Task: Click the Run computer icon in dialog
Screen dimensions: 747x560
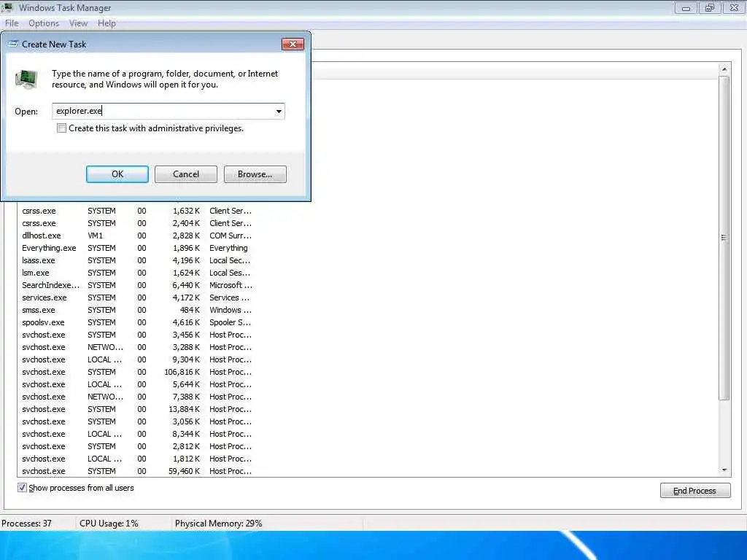Action: pos(26,79)
